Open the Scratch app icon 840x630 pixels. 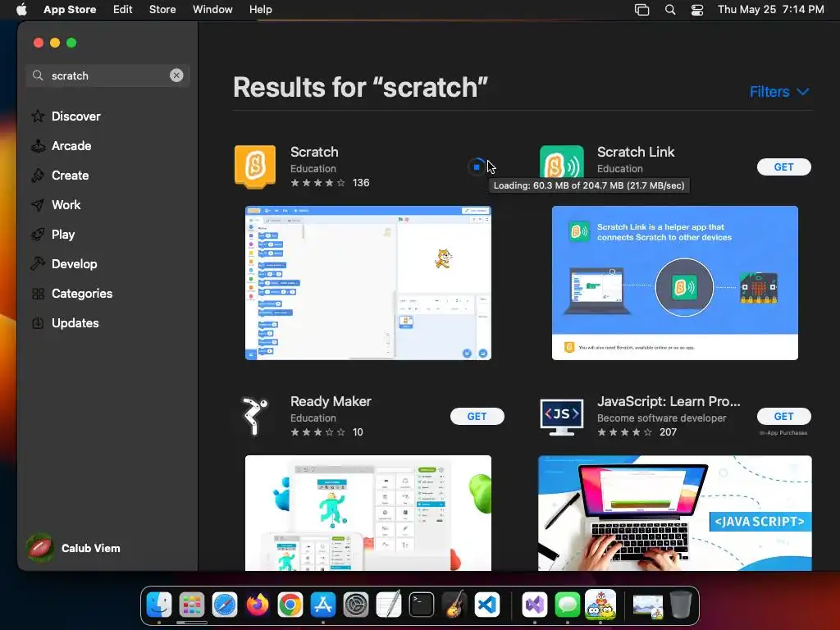pos(255,167)
